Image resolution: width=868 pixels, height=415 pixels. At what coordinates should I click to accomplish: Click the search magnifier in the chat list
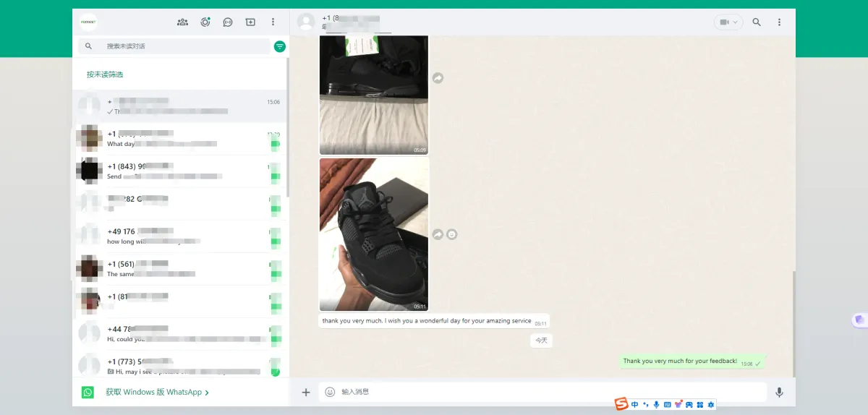pos(88,46)
